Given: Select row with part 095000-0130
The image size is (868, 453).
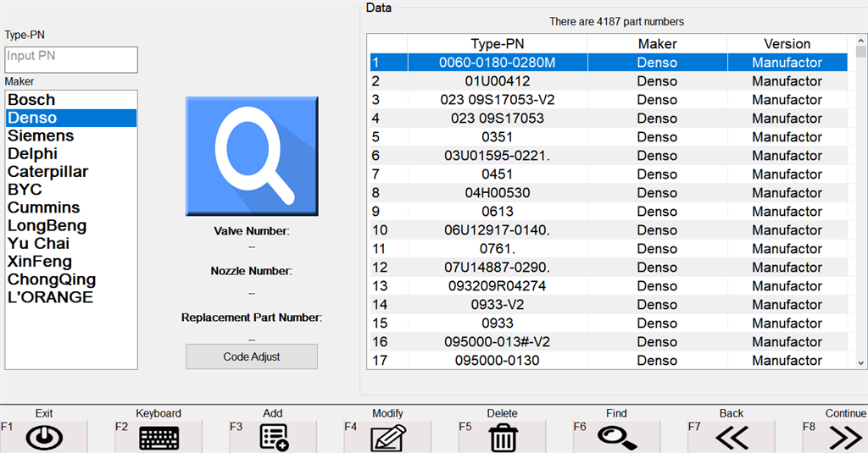Looking at the screenshot, I should 497,361.
